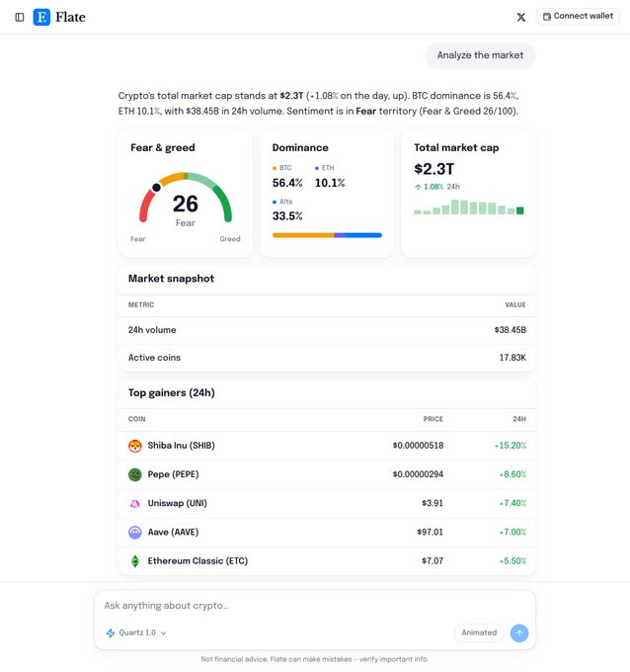Click the COIN column header
The height and width of the screenshot is (672, 630).
(x=136, y=419)
